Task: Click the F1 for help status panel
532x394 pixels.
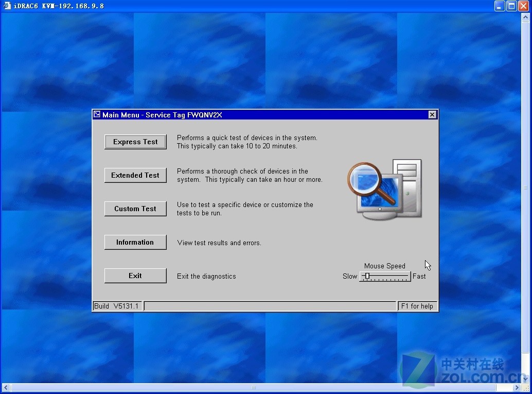Action: pyautogui.click(x=417, y=306)
